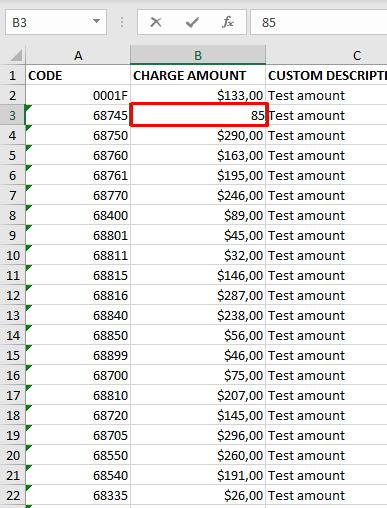
Task: Select row 22 header
Action: [13, 495]
